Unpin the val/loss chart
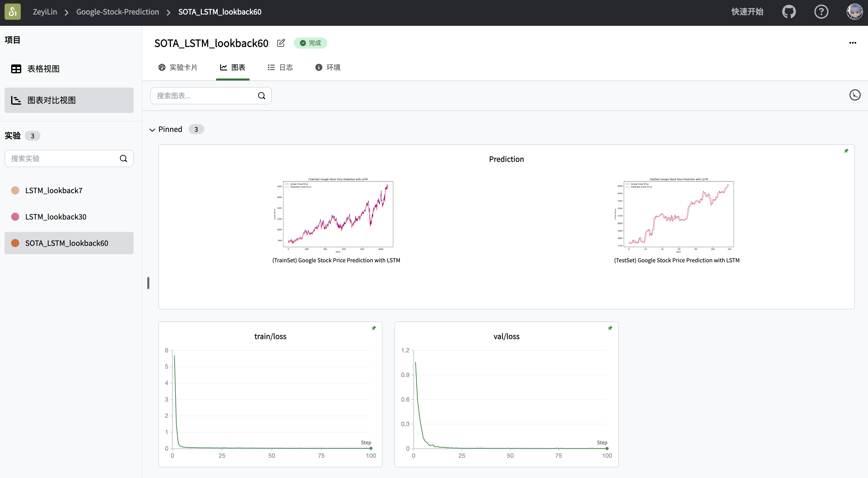The image size is (868, 478). (610, 328)
